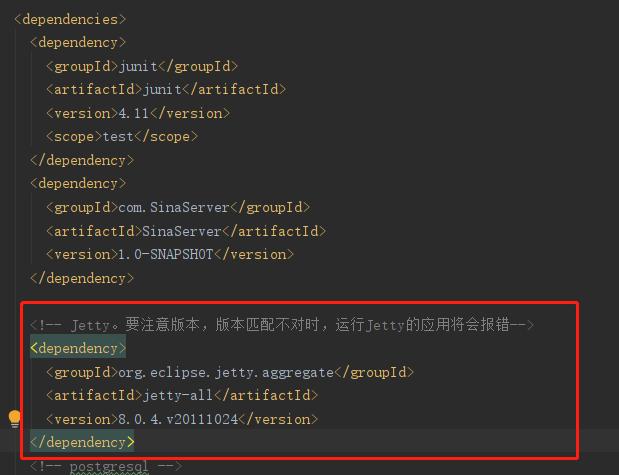Click the 8.0.4.v20111024 version value
This screenshot has height=475, width=619.
(x=178, y=419)
